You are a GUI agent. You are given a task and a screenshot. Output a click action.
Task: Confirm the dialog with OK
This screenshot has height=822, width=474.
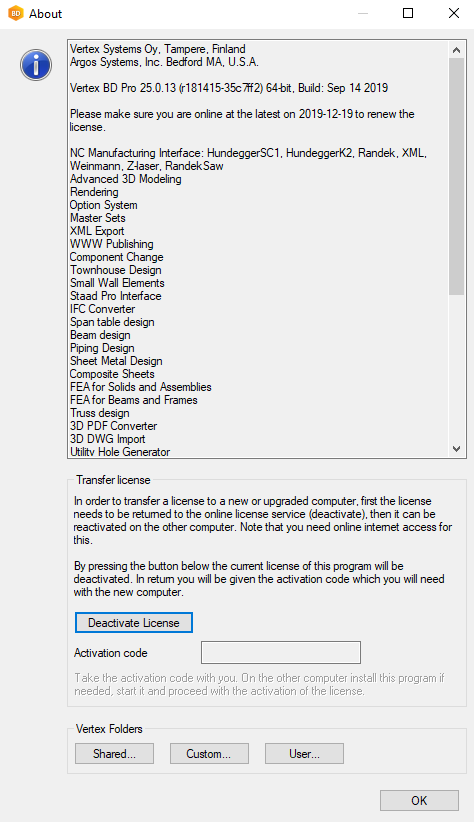419,801
